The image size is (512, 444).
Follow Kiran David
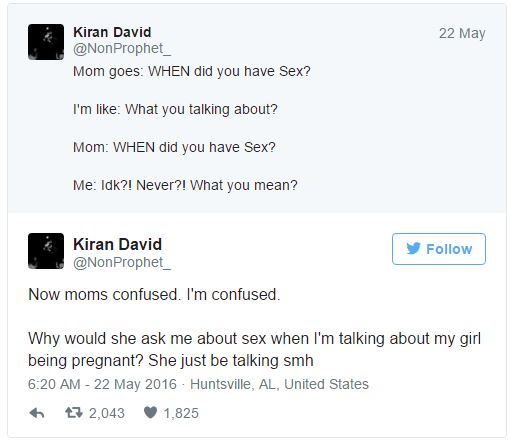click(x=439, y=249)
